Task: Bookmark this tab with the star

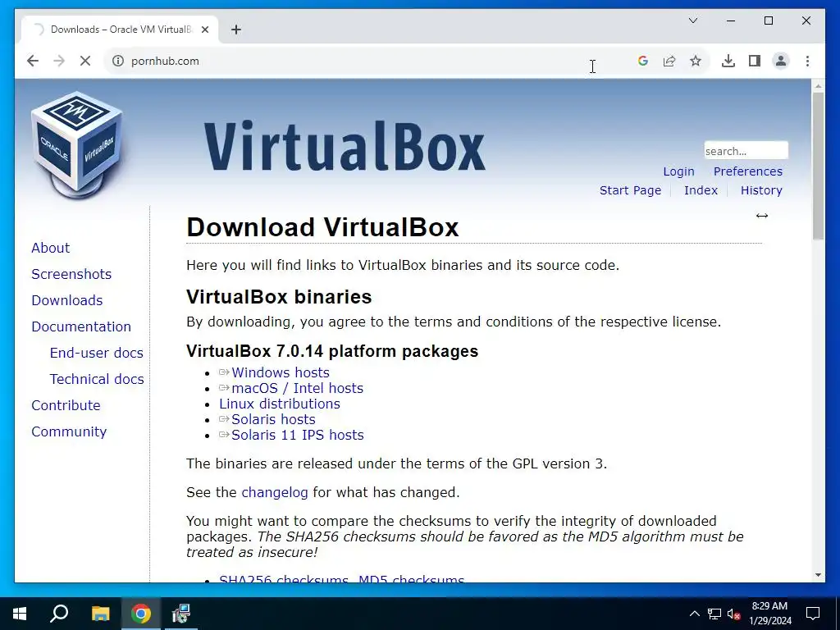Action: [696, 61]
